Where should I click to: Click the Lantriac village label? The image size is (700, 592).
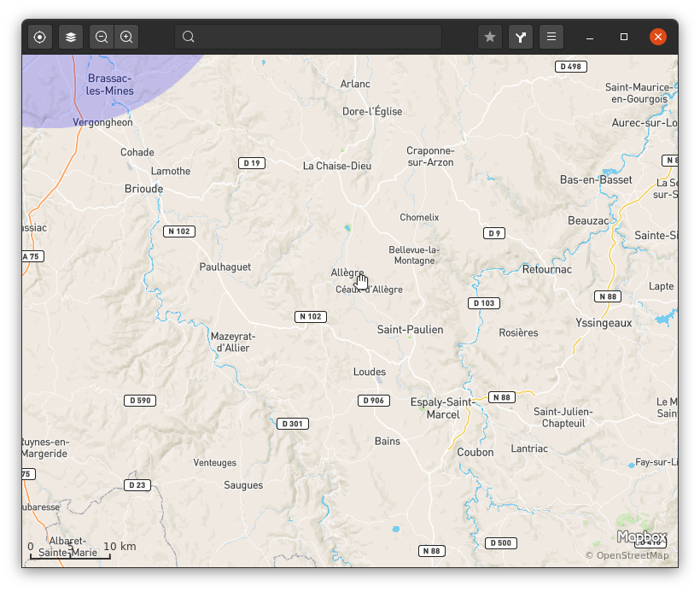coord(529,448)
